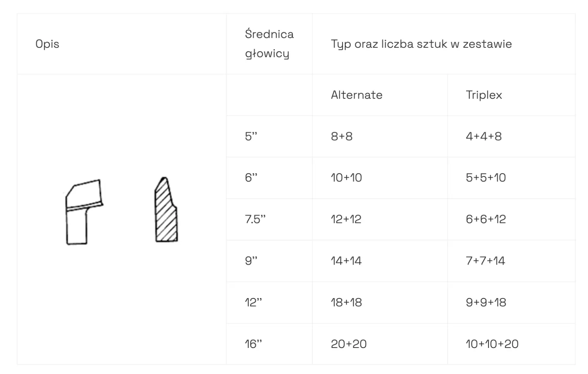Click the "9+9+18" Triplex value
Image resolution: width=588 pixels, height=374 pixels.
coord(486,302)
